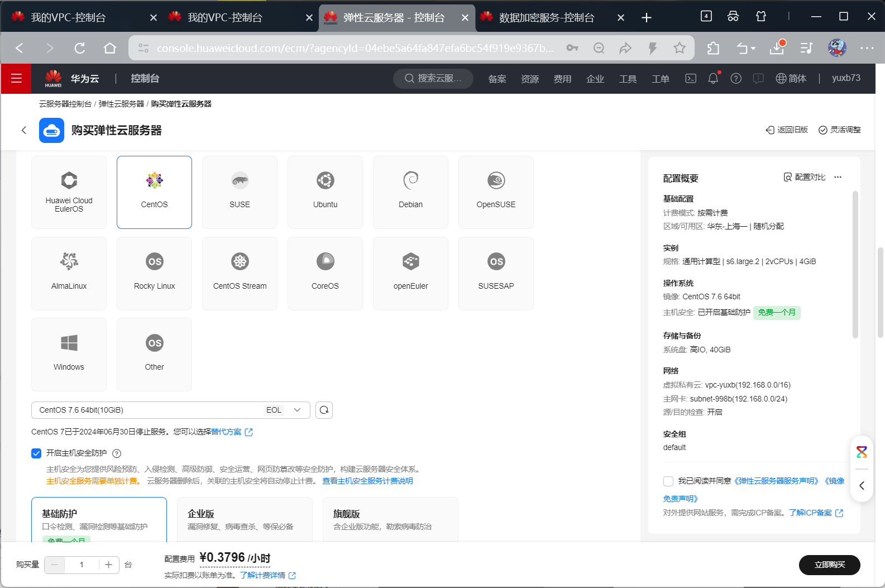
Task: View 查看主机安全服务计费说明 link
Action: pyautogui.click(x=367, y=481)
